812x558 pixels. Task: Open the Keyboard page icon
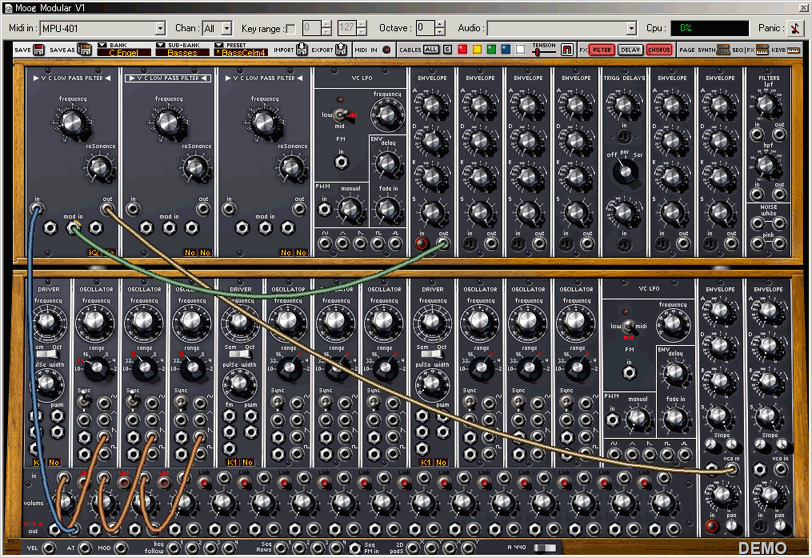tap(793, 50)
